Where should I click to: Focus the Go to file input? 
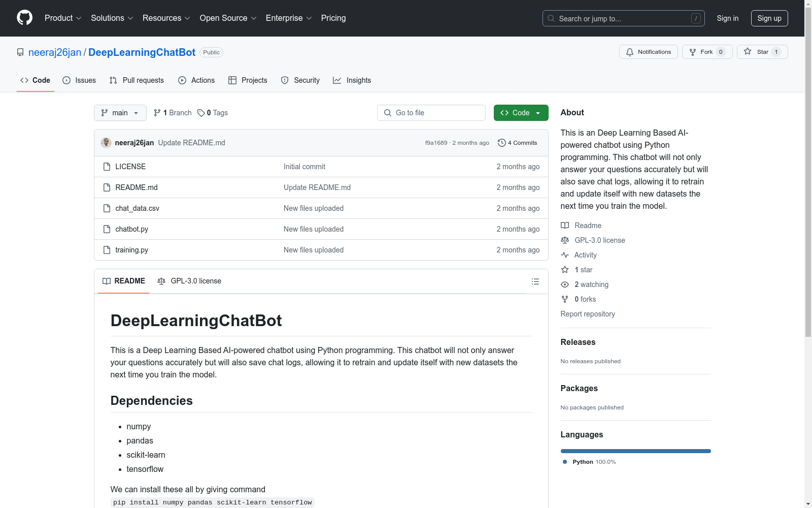431,113
